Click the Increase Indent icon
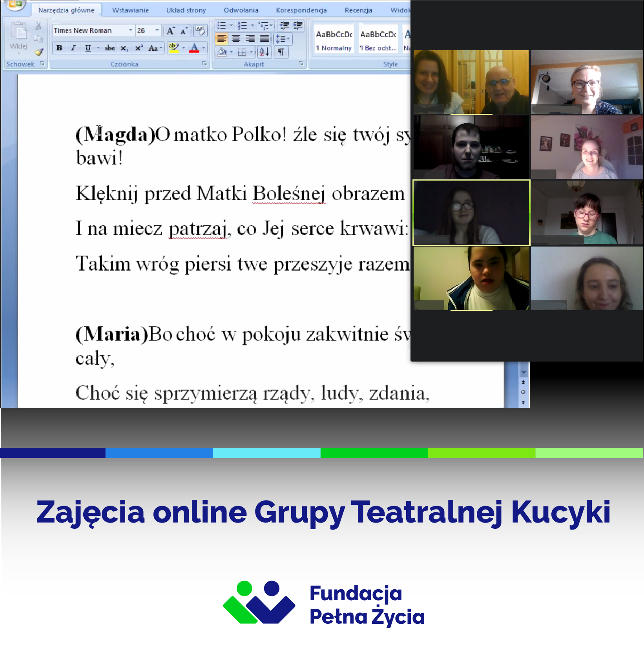The image size is (644, 645). coord(298,26)
